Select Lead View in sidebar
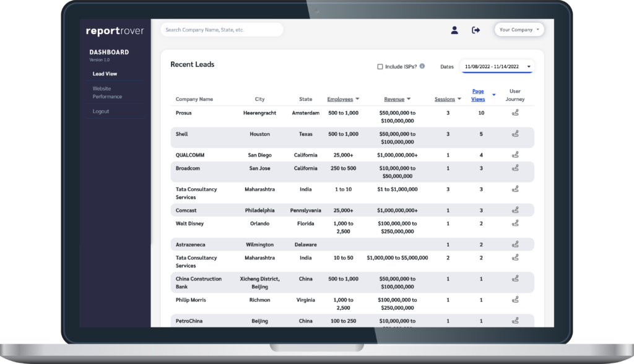Viewport: 634px width, 364px height. [105, 74]
